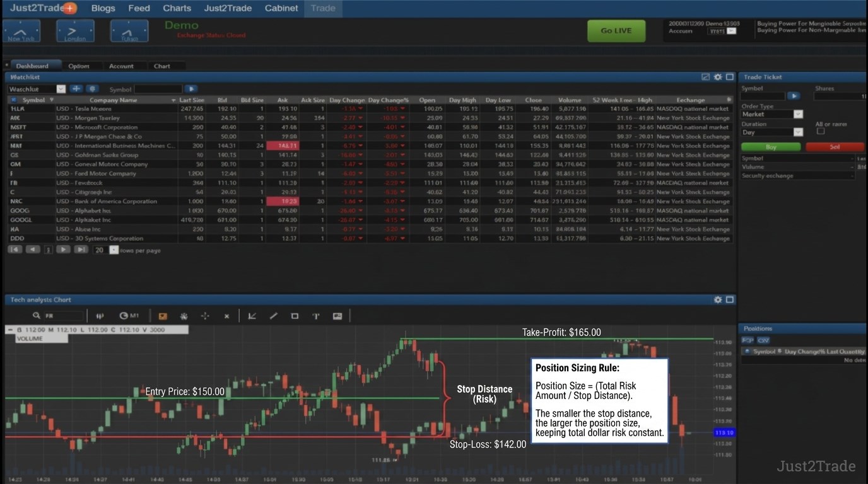Viewport: 868px width, 484px height.
Task: Select the crosshair tool in chart toolbar
Action: (205, 316)
